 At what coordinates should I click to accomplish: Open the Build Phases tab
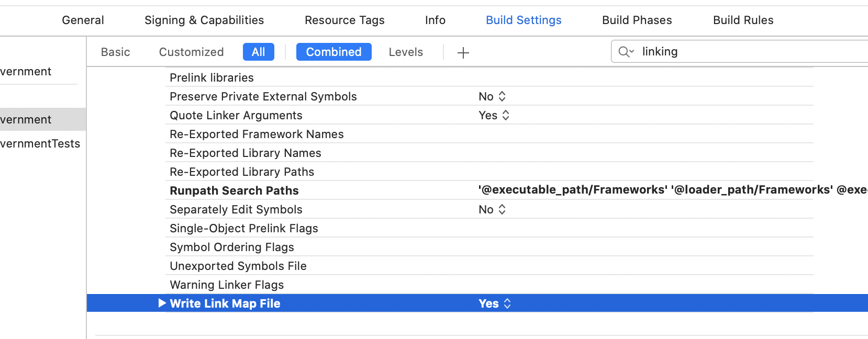point(637,20)
